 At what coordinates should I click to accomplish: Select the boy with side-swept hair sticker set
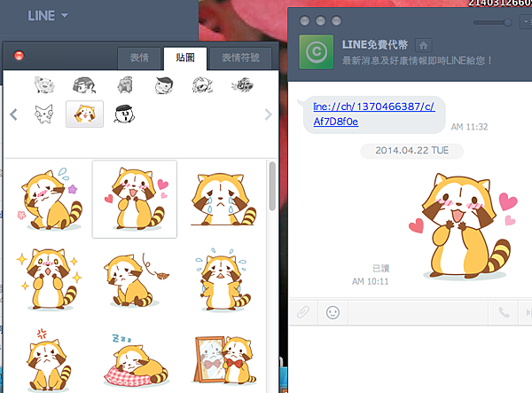(x=164, y=85)
